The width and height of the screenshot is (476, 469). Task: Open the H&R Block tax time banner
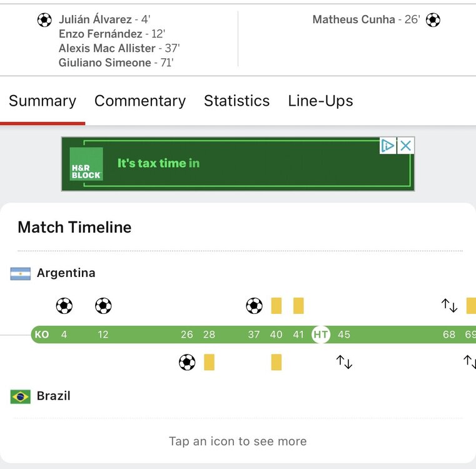238,164
